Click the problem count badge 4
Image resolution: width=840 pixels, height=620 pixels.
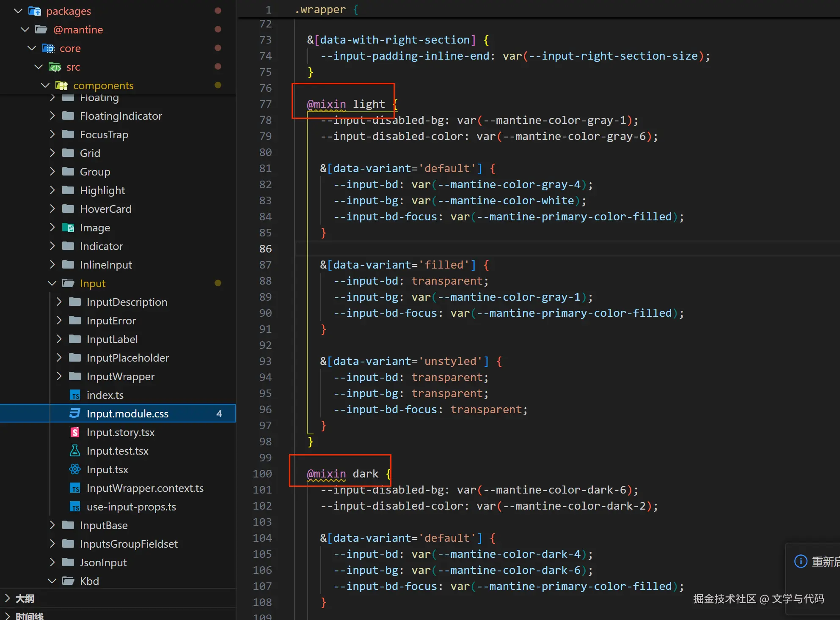[x=219, y=414]
